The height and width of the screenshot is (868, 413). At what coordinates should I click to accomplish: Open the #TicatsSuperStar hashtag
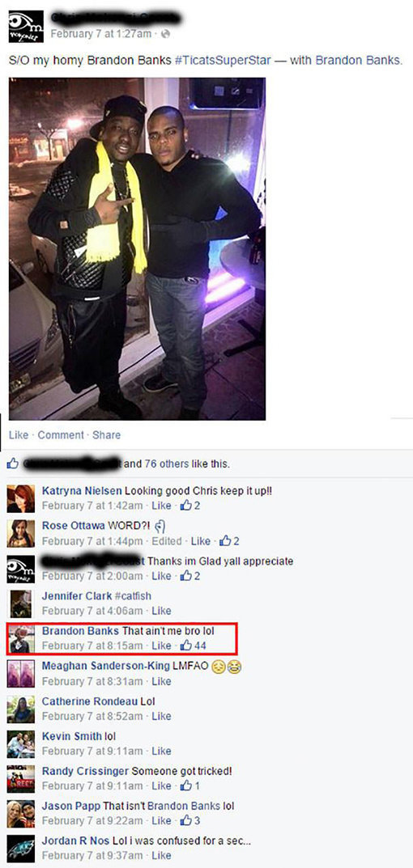click(223, 60)
